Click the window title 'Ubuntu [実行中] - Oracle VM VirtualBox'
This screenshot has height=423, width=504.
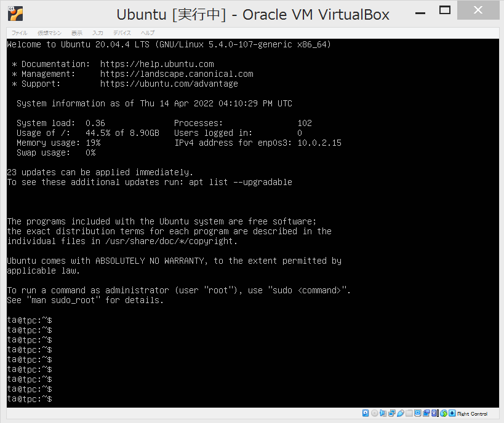pyautogui.click(x=253, y=15)
